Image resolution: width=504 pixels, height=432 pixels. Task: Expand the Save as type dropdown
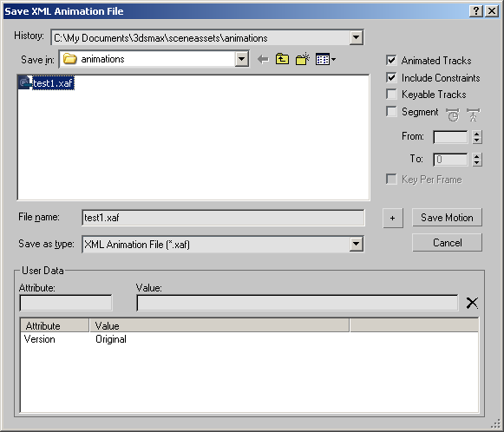357,245
